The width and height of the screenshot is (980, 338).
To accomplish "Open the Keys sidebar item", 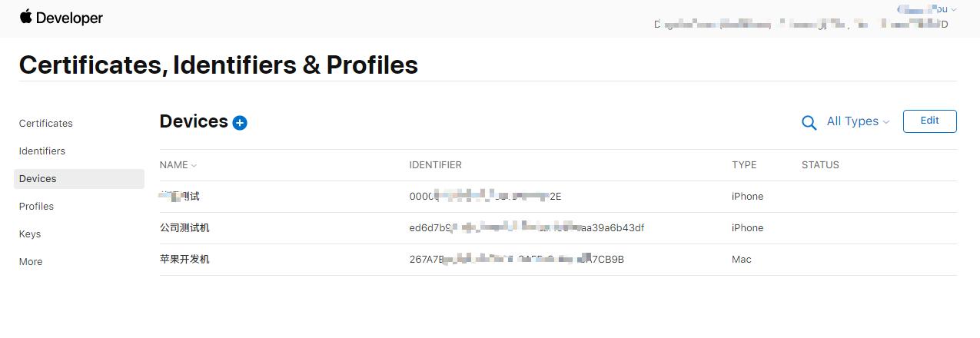I will tap(30, 234).
